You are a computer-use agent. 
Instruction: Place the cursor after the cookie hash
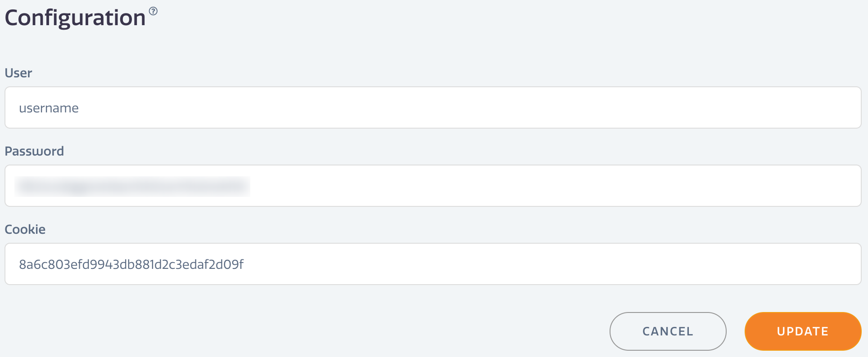tap(245, 264)
